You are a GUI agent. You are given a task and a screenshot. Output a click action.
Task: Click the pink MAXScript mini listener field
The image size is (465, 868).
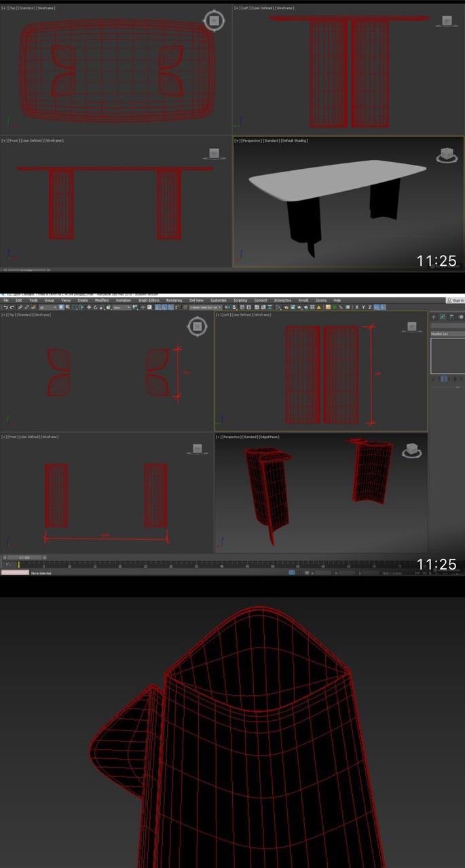click(15, 573)
